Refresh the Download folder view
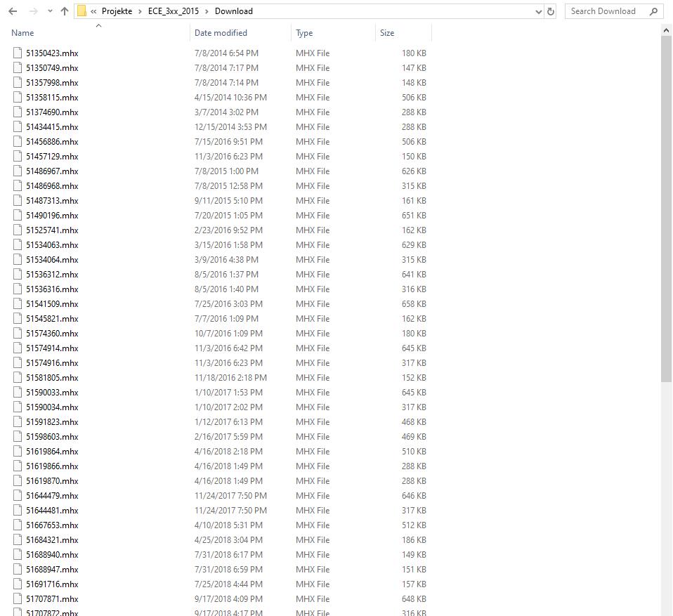673x616 pixels. coord(551,12)
